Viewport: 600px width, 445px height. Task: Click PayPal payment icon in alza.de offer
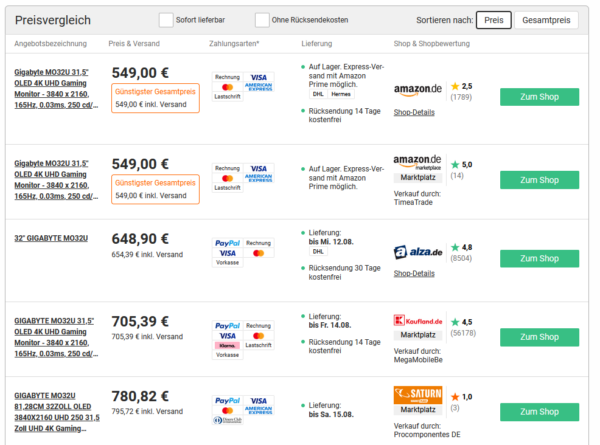(x=227, y=243)
